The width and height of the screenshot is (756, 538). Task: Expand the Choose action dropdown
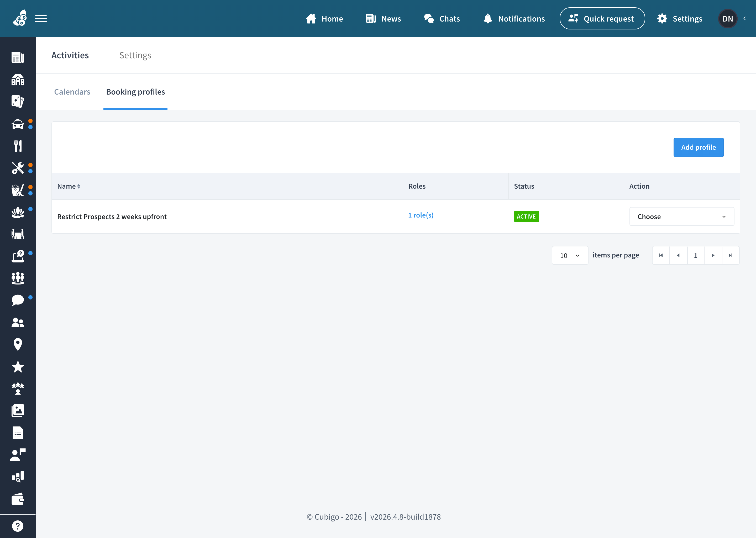[x=681, y=217]
